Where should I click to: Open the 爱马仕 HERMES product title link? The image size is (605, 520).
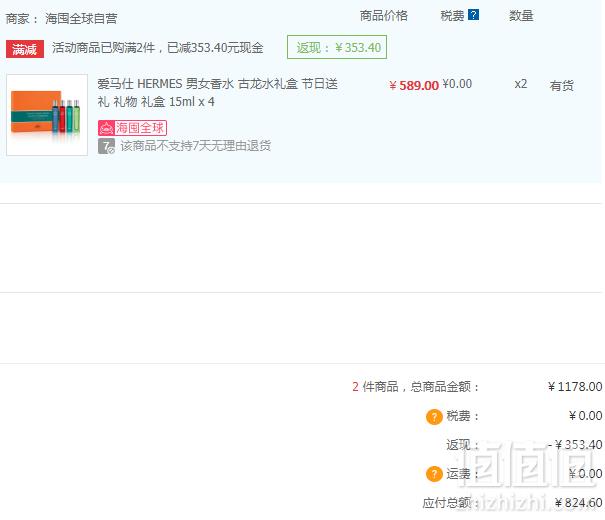point(217,93)
